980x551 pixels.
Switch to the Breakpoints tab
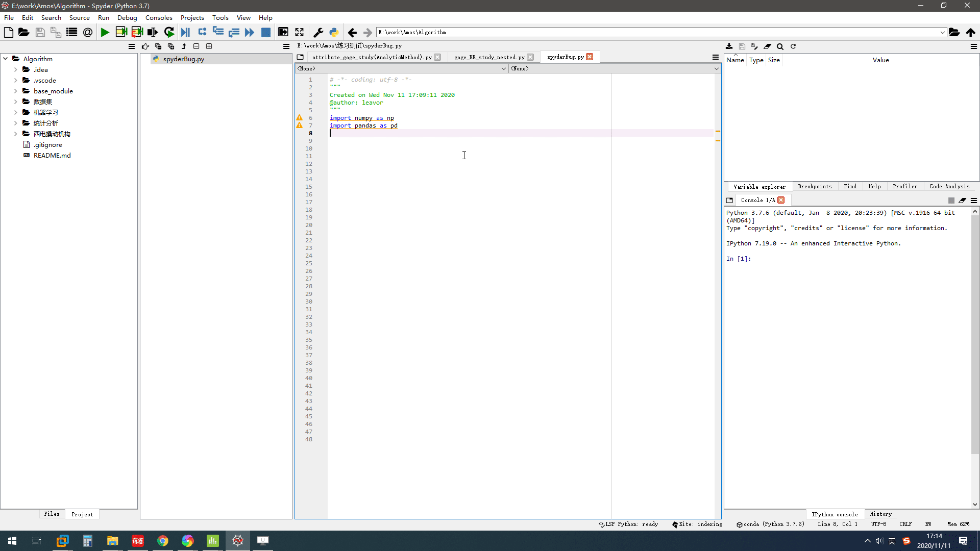point(815,186)
